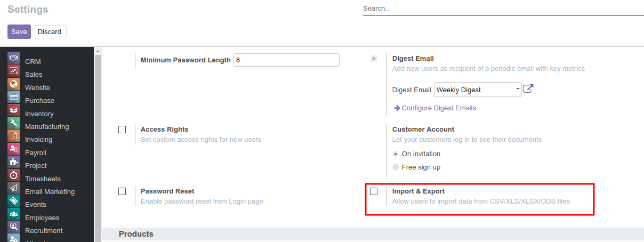Viewport: 644px width, 242px height.
Task: Click the Minimum Password Length field
Action: pos(286,60)
